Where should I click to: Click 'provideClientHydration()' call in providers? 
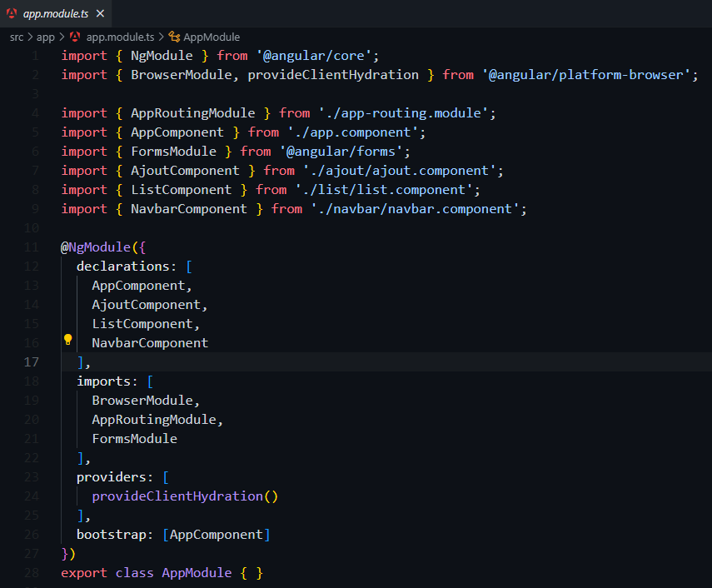coord(185,496)
